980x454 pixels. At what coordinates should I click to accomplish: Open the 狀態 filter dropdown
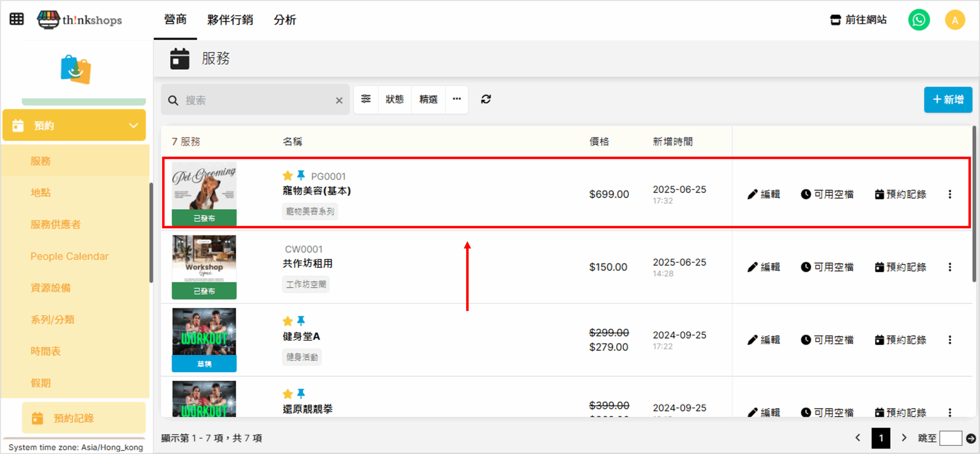pyautogui.click(x=395, y=100)
